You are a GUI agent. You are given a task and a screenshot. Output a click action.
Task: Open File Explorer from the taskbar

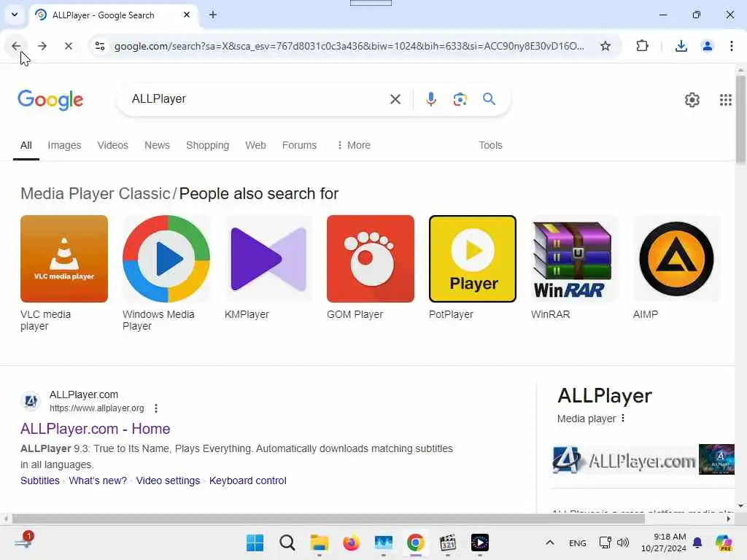pyautogui.click(x=320, y=542)
